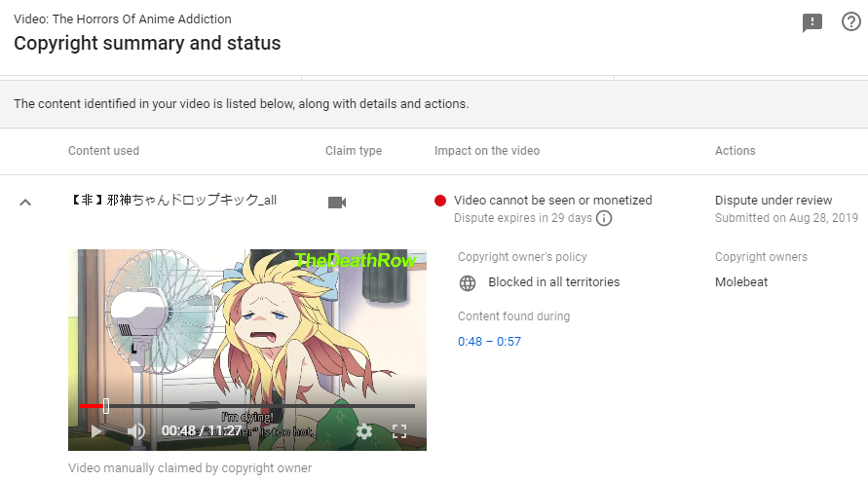Enter fullscreen in the video player

(399, 431)
